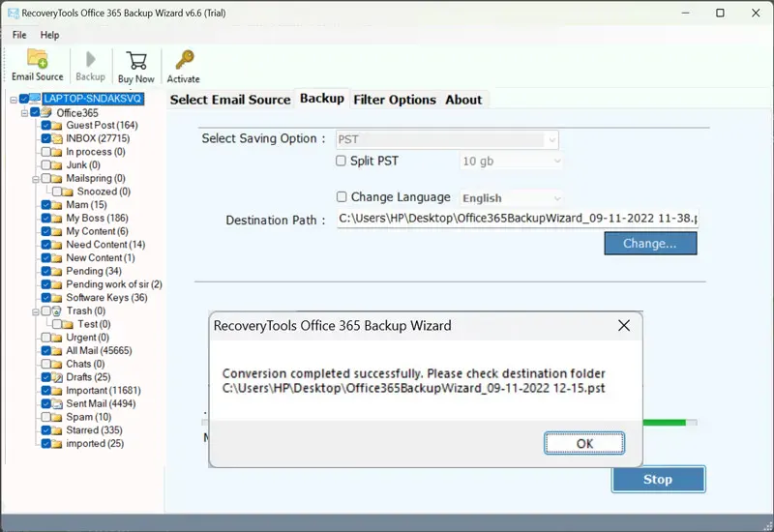Click the Change... destination button
Image resolution: width=774 pixels, height=532 pixels.
tap(650, 244)
